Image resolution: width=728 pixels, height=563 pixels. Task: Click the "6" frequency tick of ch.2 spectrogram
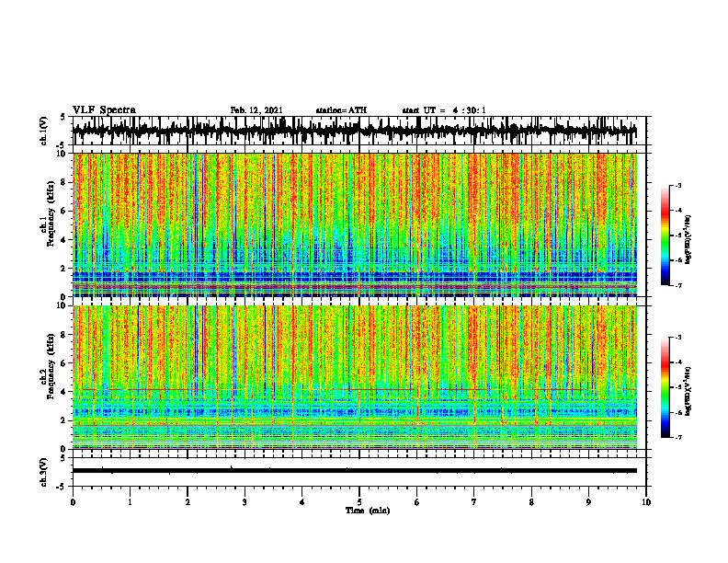[x=64, y=363]
